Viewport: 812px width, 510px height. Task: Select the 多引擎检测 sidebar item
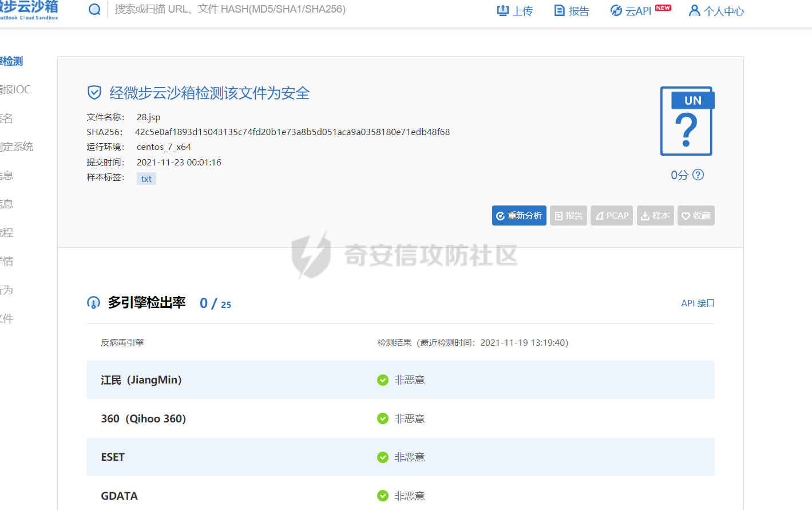(x=11, y=61)
